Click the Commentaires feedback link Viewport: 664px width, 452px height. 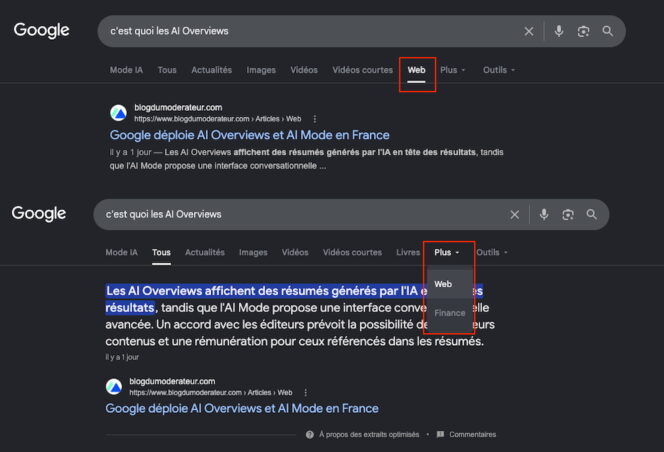[x=473, y=435]
